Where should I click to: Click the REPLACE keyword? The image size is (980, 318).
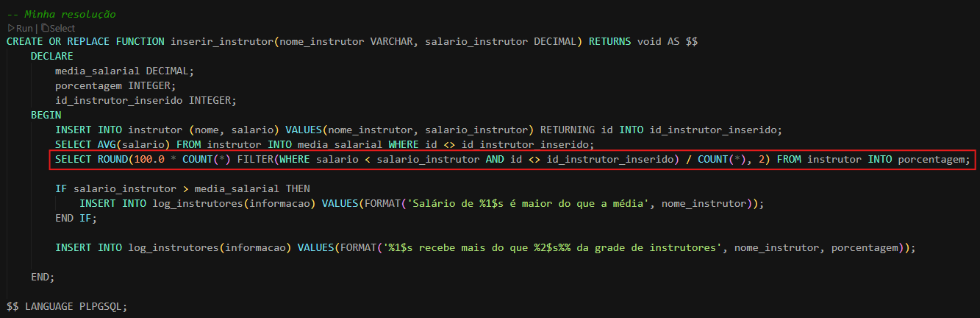click(88, 41)
